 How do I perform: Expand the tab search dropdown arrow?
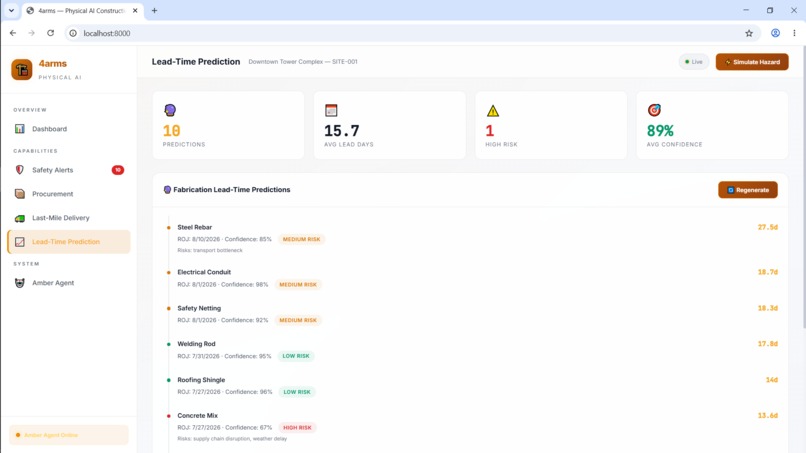(11, 10)
